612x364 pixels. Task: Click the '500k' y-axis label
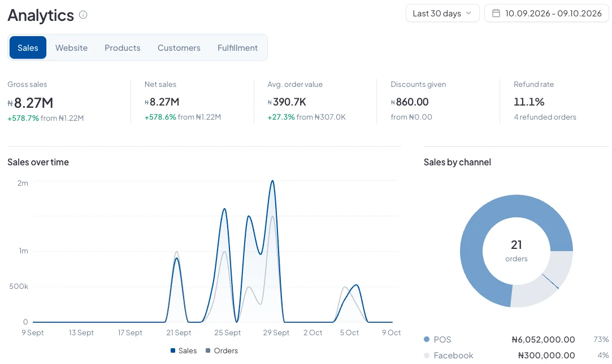[x=19, y=287]
